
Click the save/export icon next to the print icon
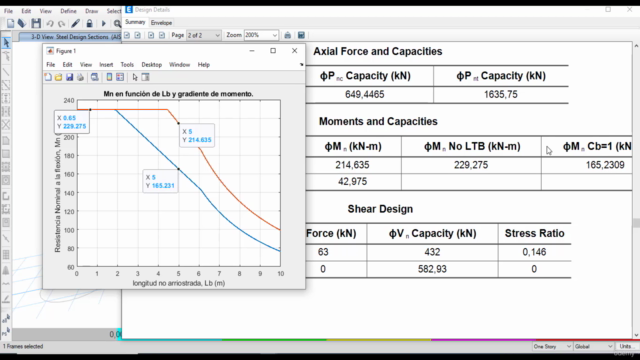[301, 35]
